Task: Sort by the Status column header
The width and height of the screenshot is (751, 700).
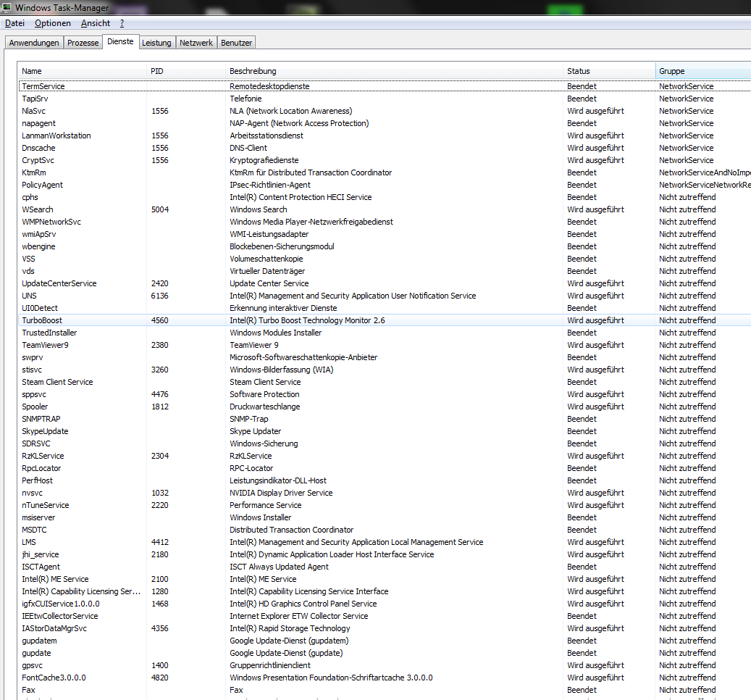Action: (609, 71)
